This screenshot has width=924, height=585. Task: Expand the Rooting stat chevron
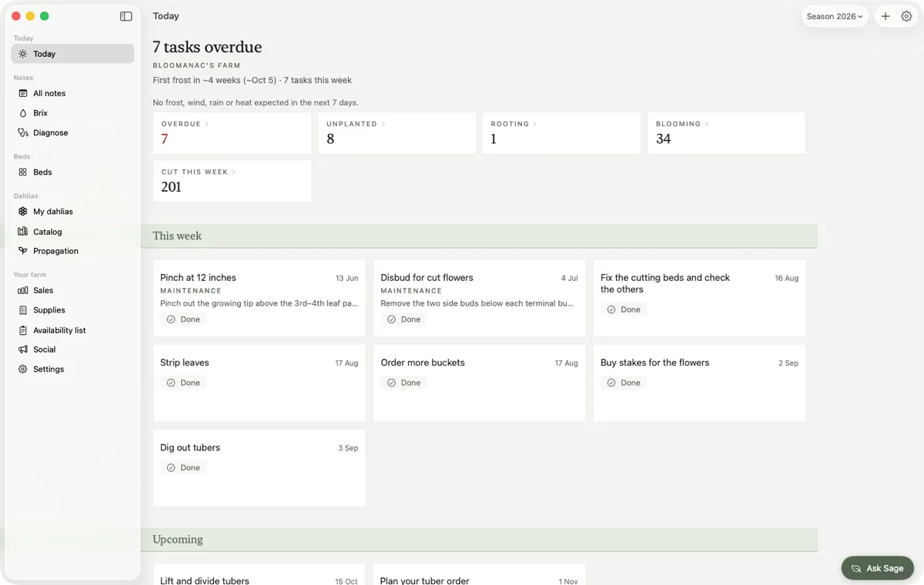point(535,124)
